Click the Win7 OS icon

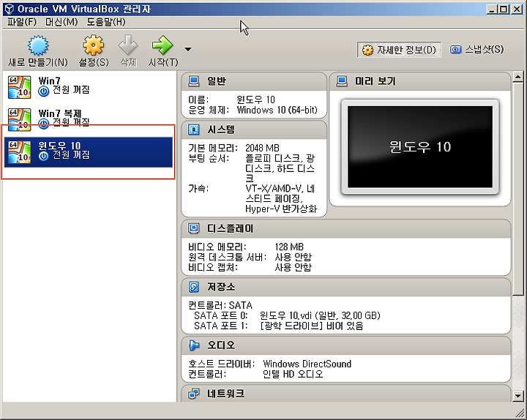(x=20, y=87)
